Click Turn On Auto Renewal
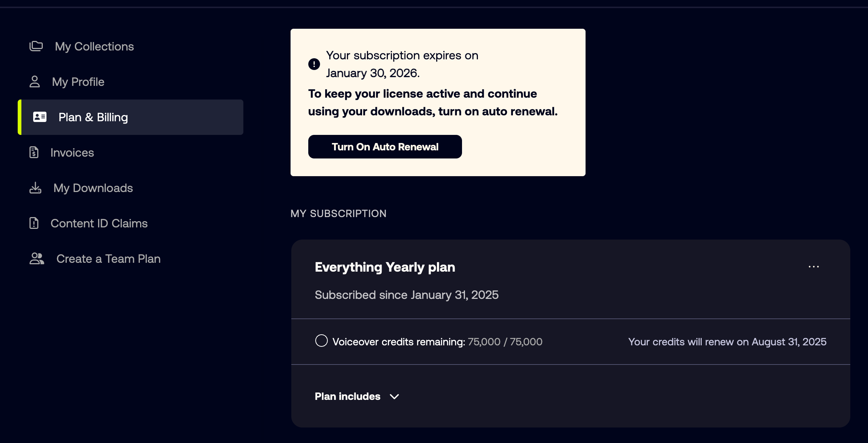868x443 pixels. (385, 146)
